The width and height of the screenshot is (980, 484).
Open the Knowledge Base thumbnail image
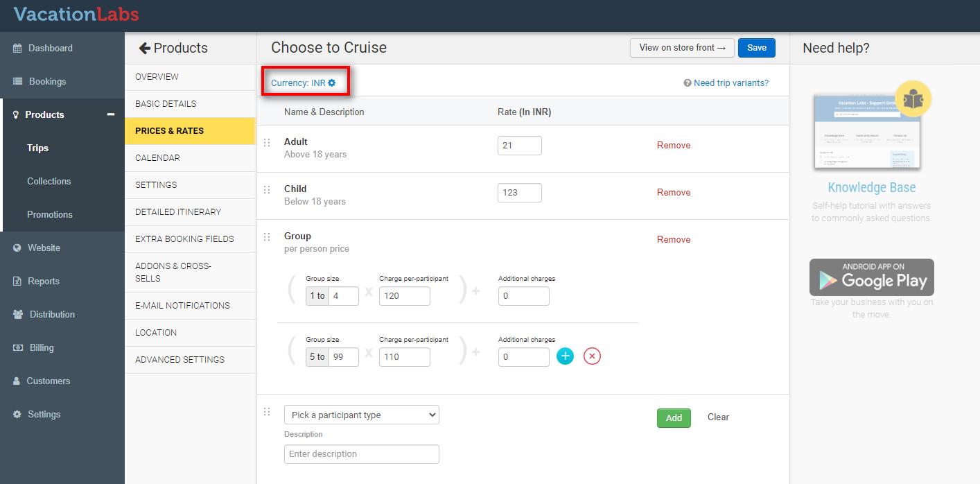[x=866, y=132]
